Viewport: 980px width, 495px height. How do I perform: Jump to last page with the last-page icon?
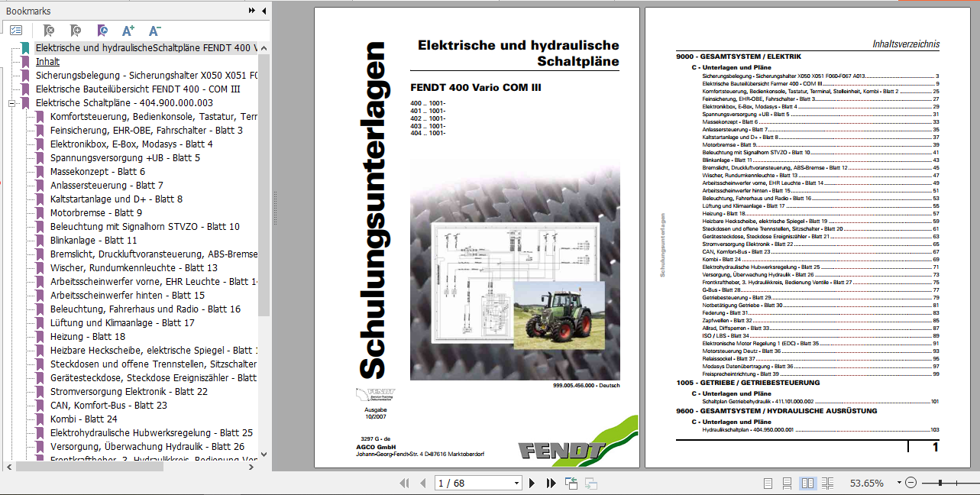tap(551, 483)
